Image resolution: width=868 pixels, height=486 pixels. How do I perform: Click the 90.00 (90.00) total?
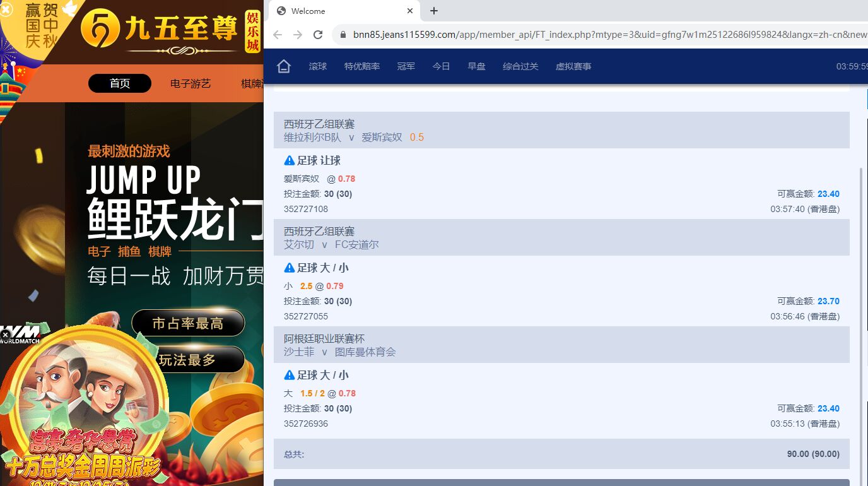813,454
